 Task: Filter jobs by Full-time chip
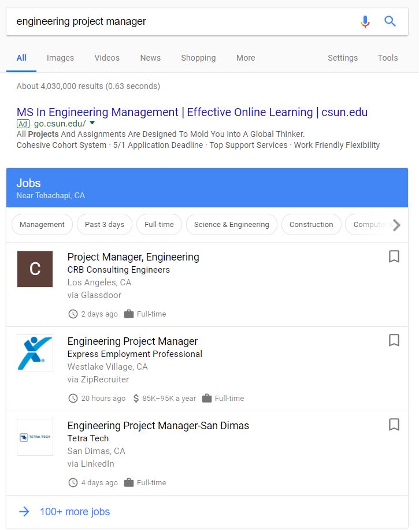160,225
